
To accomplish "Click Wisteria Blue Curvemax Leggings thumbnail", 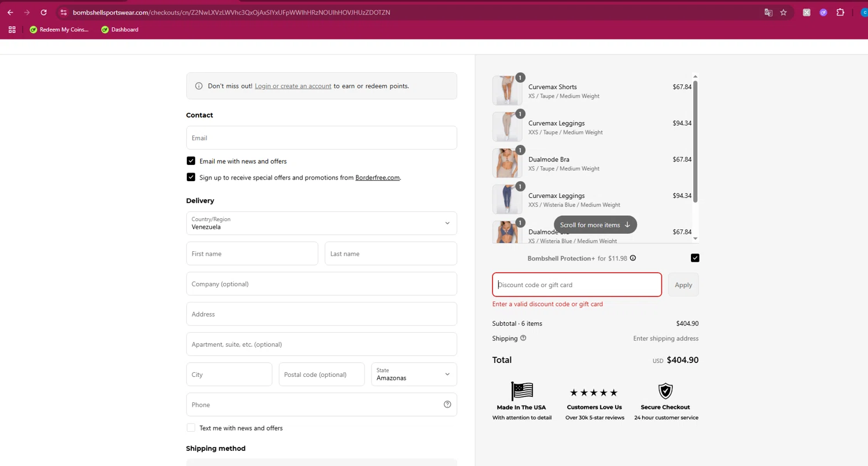I will (x=507, y=200).
